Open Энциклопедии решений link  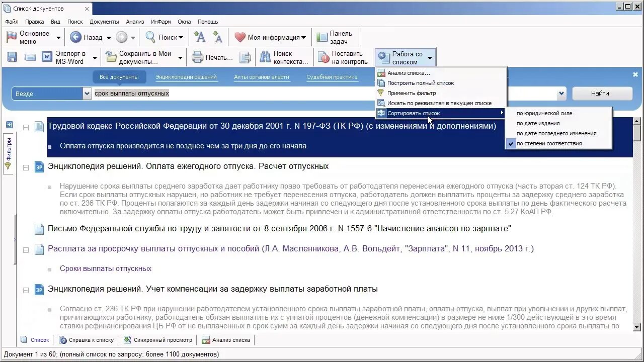[x=186, y=77]
